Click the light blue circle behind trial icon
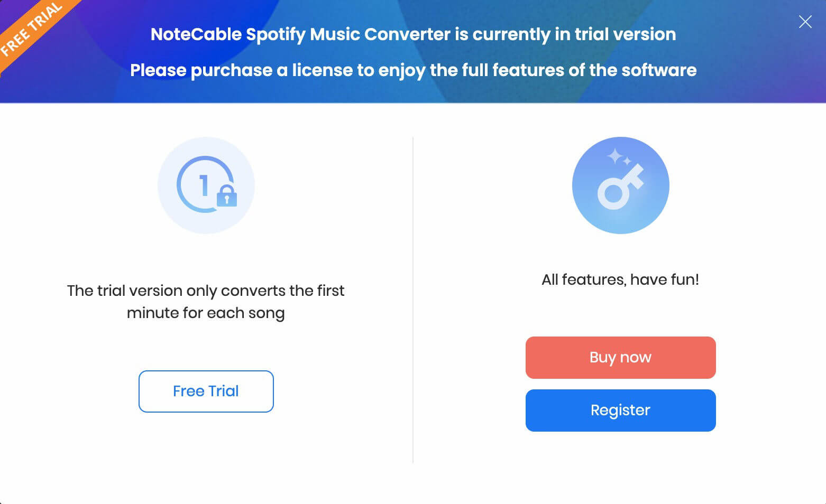The image size is (826, 504). pos(206,185)
